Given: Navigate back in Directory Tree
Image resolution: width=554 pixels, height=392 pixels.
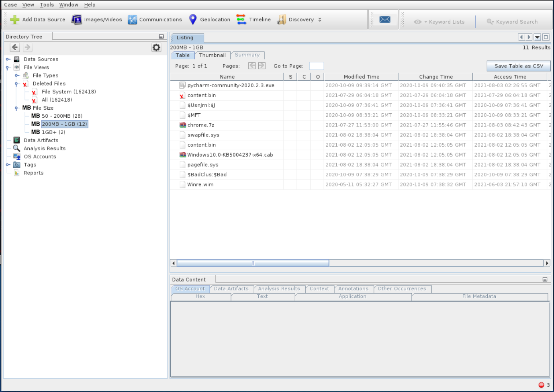Looking at the screenshot, I should click(15, 47).
